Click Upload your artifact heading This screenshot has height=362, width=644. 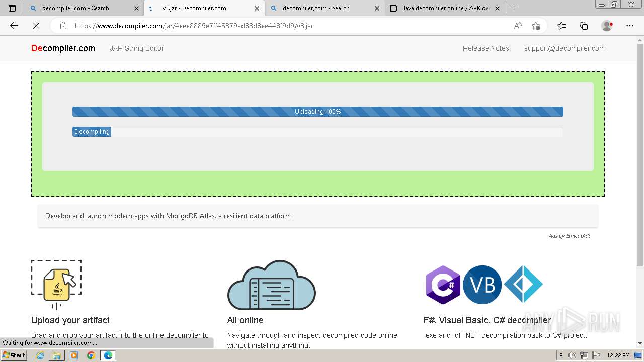click(70, 320)
